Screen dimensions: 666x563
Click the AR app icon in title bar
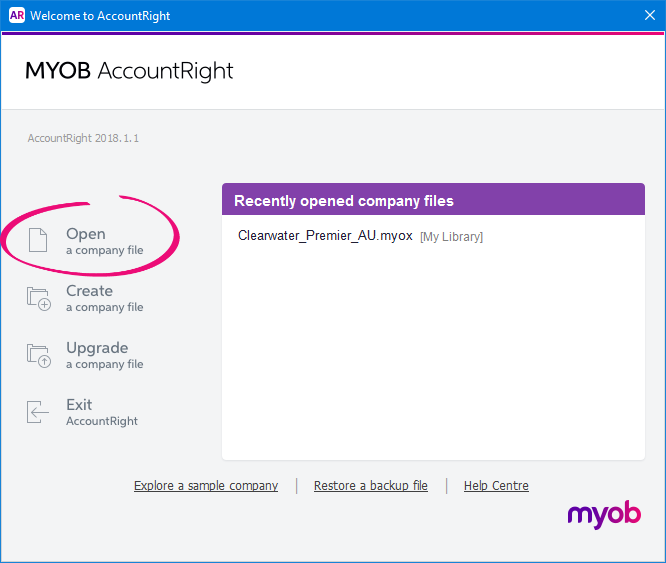pos(16,16)
